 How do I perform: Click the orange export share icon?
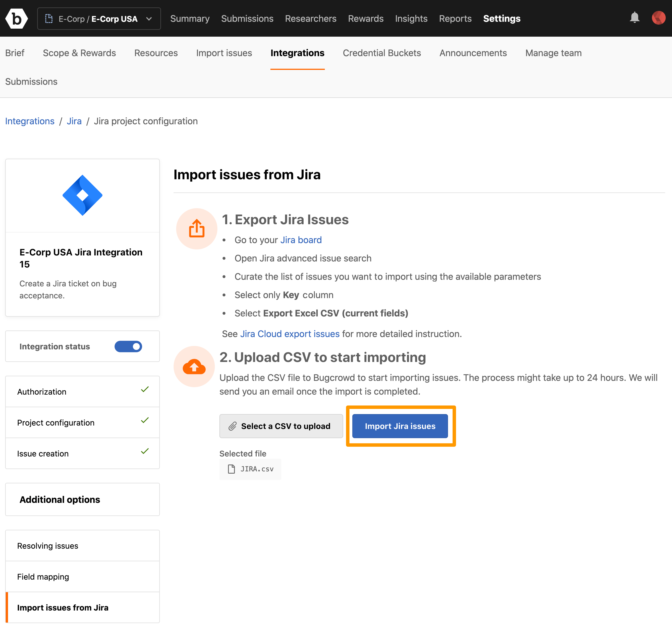click(197, 229)
